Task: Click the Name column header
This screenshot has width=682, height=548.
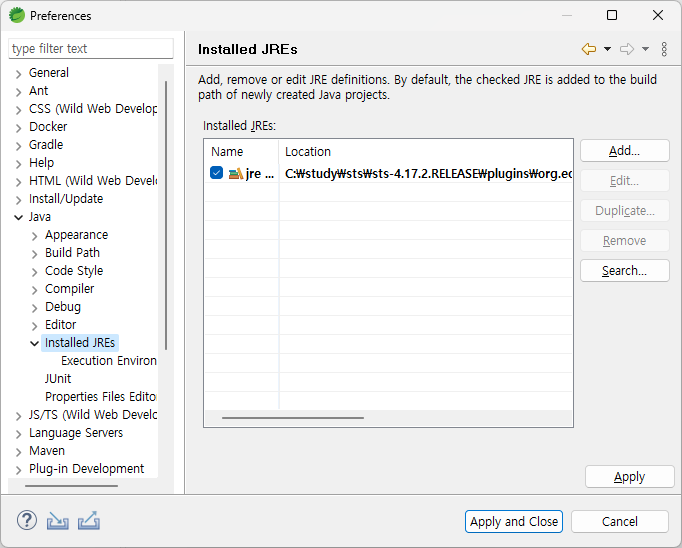Action: tap(241, 151)
